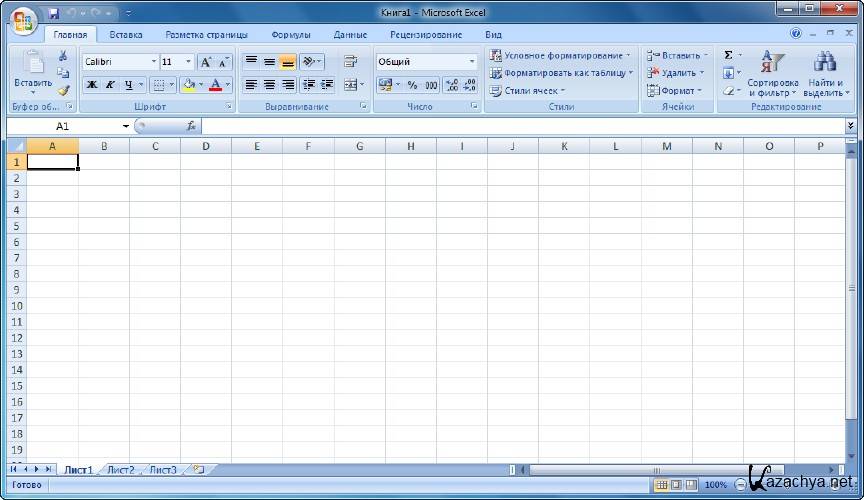Toggle bold formatting (Ж)
Viewport: 864px width, 500px height.
92,85
